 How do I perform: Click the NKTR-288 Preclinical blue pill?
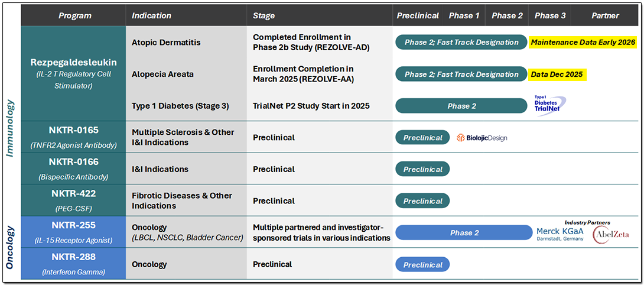coord(422,264)
